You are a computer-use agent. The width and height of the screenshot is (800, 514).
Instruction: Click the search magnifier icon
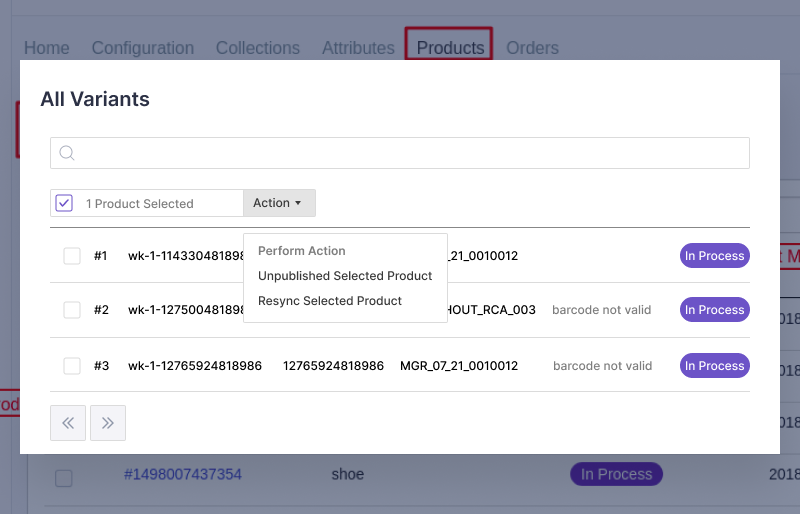click(x=67, y=153)
